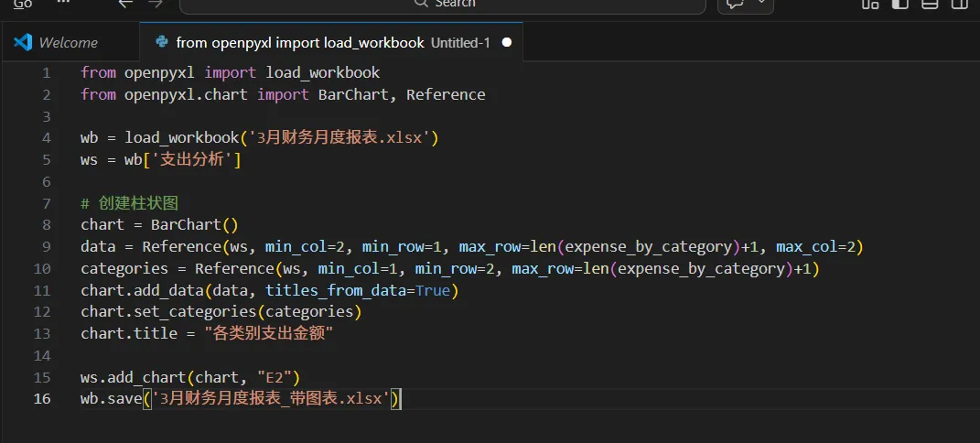Click 'expense_by_category' on line 9
This screenshot has height=443, width=980.
(648, 247)
